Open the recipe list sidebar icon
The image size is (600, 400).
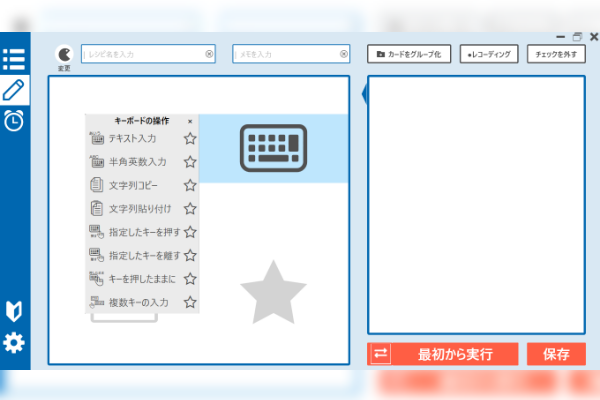pyautogui.click(x=14, y=59)
